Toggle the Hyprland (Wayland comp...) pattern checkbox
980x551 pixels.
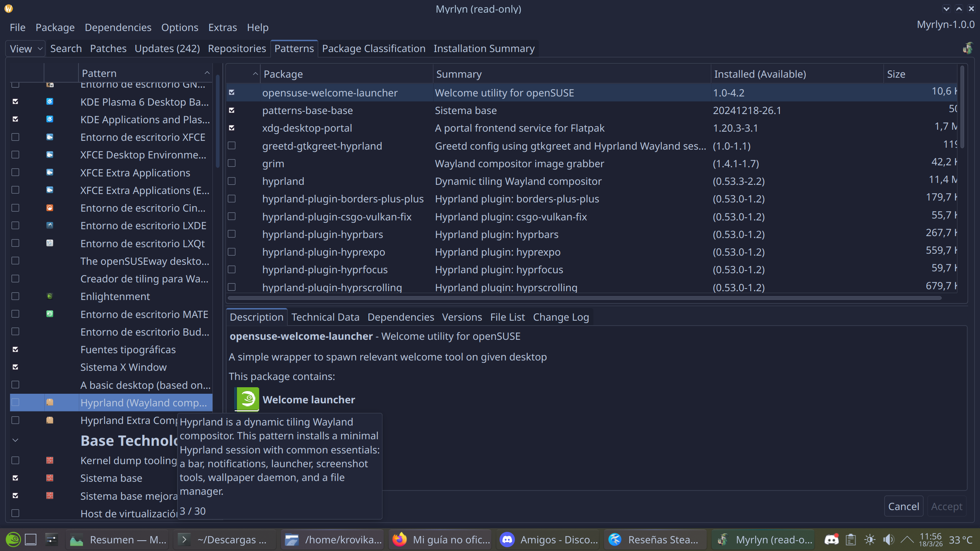15,403
